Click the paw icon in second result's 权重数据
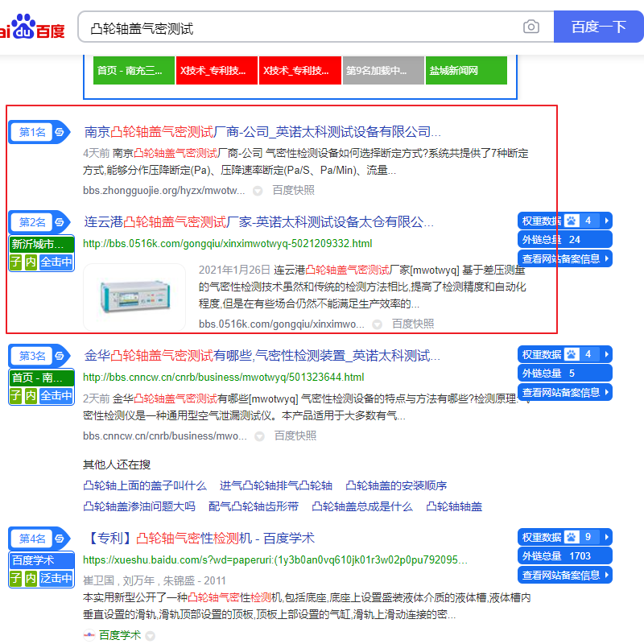This screenshot has height=644, width=644. (571, 221)
